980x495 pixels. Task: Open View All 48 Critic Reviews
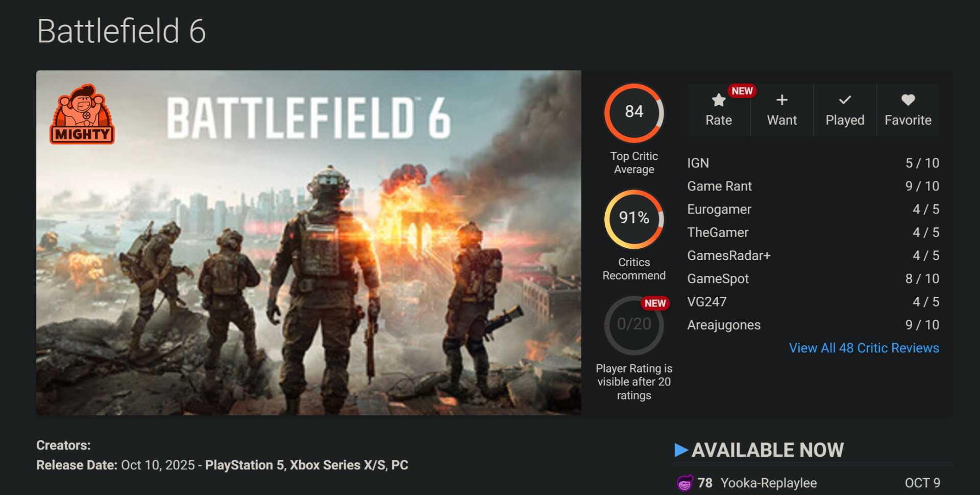coord(864,348)
